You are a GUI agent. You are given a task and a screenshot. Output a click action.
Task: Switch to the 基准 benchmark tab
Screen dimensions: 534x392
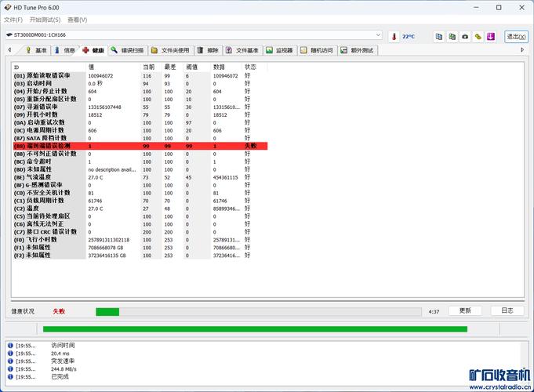(36, 50)
